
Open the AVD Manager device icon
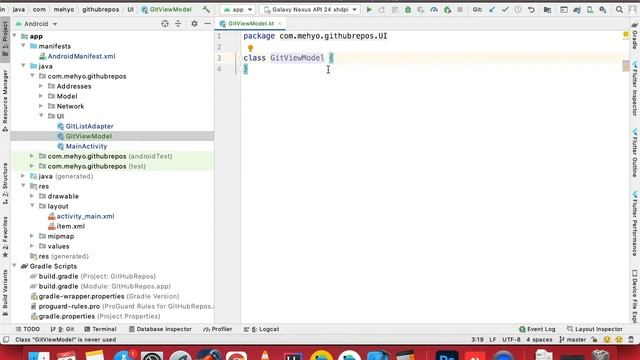(590, 9)
